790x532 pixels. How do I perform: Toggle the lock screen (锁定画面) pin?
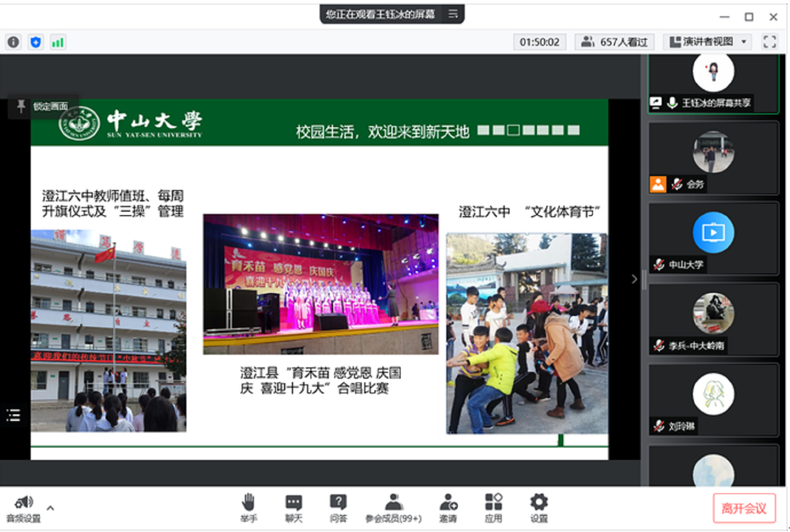(21, 106)
